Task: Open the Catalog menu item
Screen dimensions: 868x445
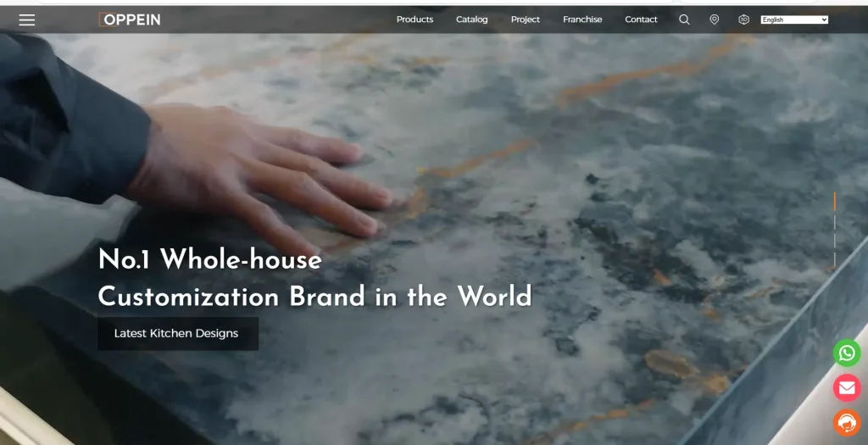Action: 471,19
